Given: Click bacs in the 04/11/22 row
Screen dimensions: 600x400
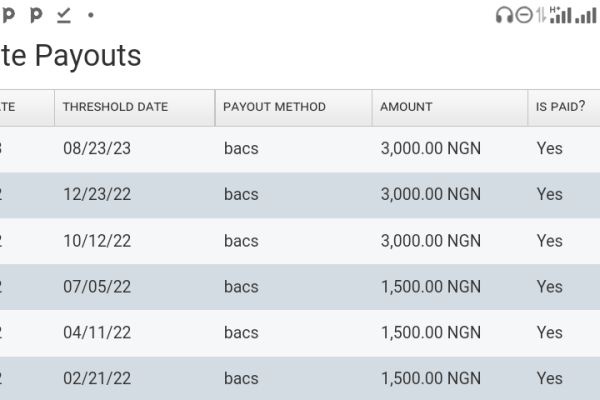Looking at the screenshot, I should 241,333.
